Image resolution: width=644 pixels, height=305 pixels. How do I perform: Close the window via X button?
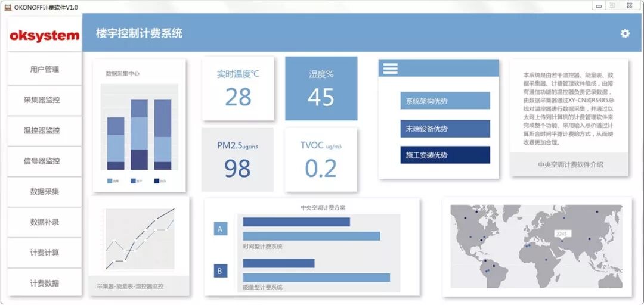628,6
